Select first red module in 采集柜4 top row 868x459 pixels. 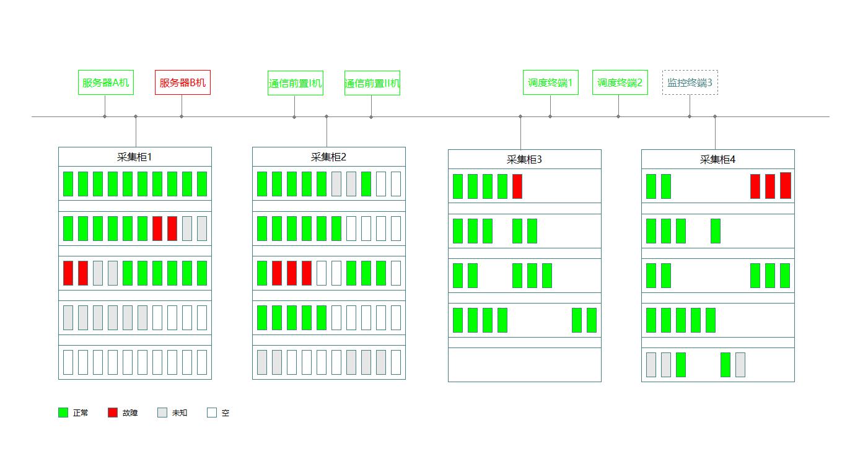coord(755,186)
